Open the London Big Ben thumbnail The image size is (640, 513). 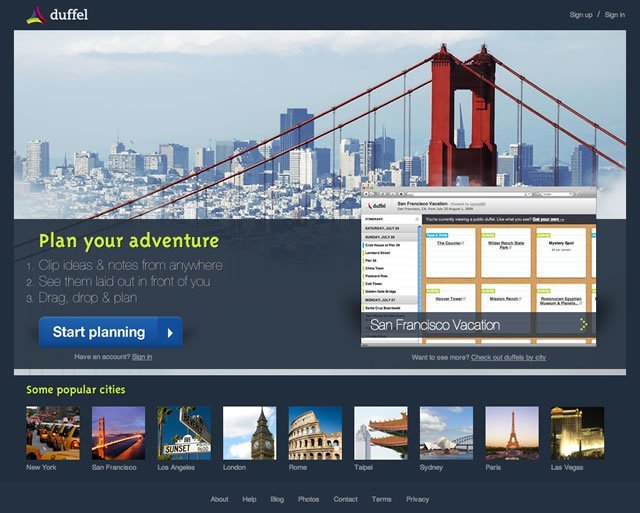pyautogui.click(x=249, y=433)
